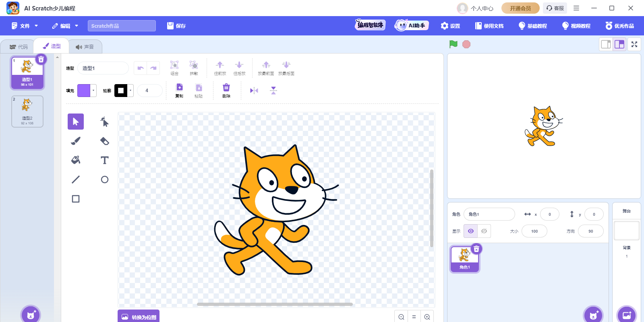The width and height of the screenshot is (644, 322).
Task: Click the green flag to run
Action: click(x=453, y=44)
